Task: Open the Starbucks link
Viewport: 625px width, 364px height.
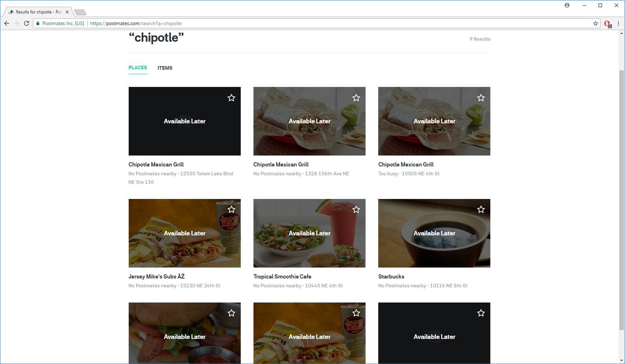Action: (391, 277)
